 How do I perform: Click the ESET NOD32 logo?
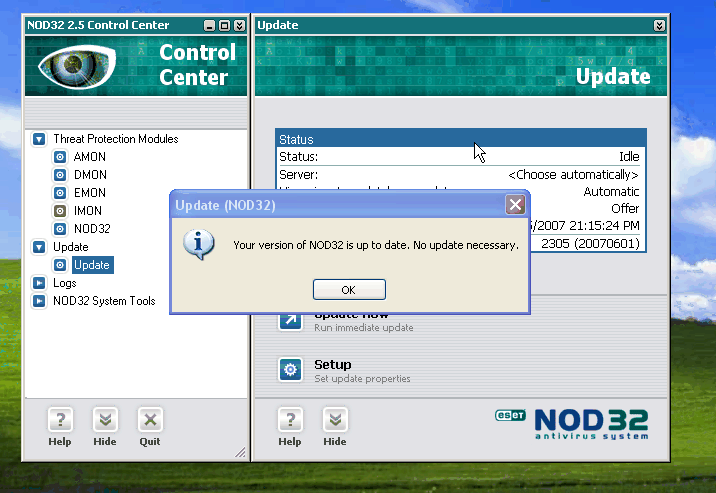point(572,424)
